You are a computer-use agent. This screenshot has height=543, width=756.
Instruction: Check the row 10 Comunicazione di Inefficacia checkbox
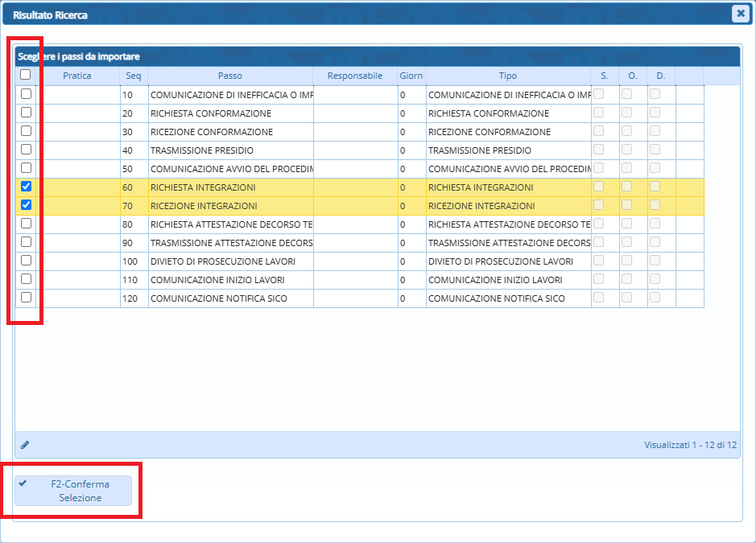click(x=26, y=94)
